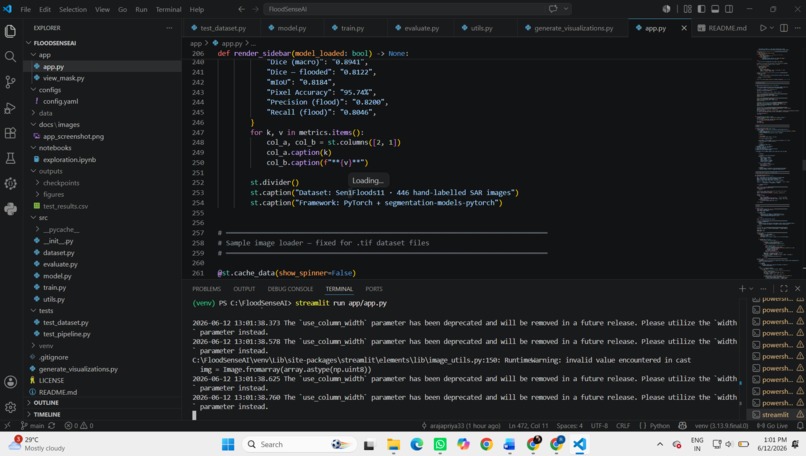Select the streamlit terminal in terminal list
This screenshot has height=456, width=806.
(775, 414)
